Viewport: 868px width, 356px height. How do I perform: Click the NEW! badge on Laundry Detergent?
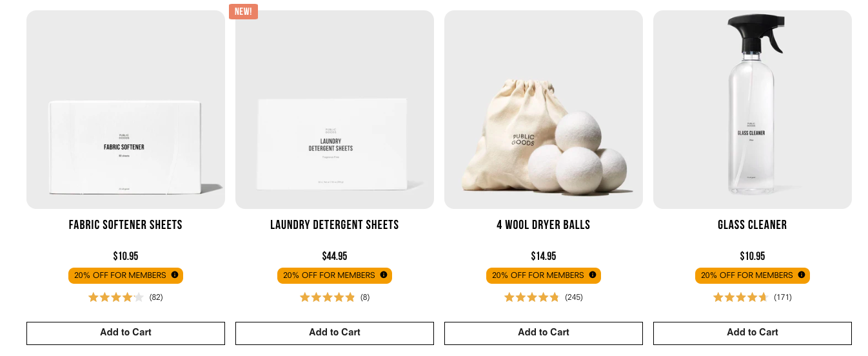click(x=243, y=12)
